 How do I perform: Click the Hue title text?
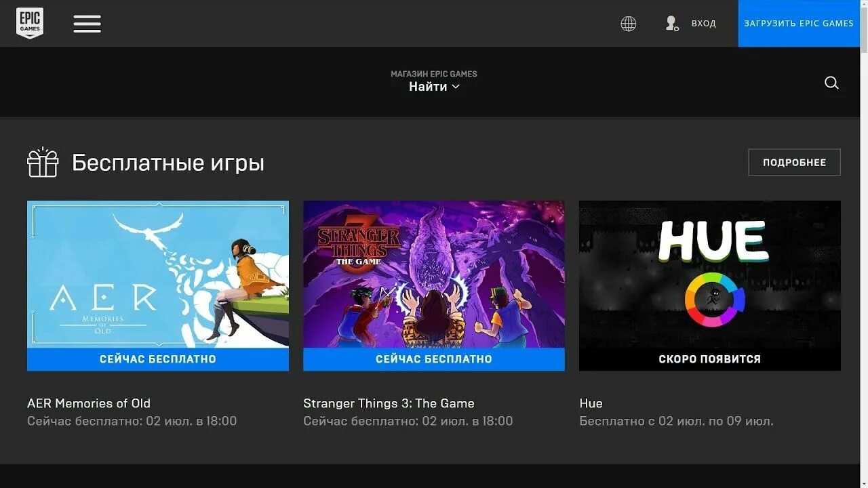tap(591, 403)
